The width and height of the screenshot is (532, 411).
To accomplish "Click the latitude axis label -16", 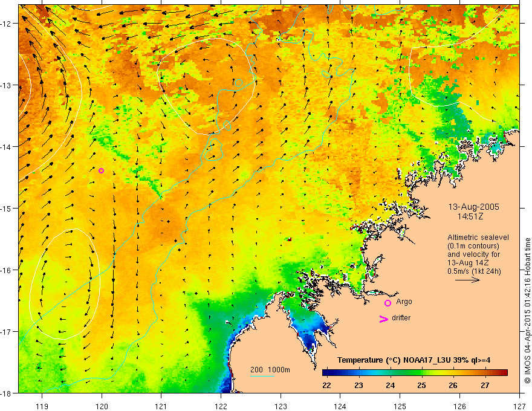I will 7,270.
